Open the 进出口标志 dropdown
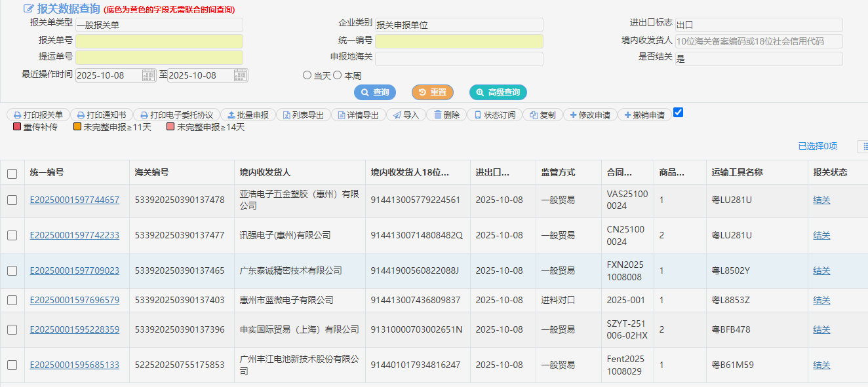 pyautogui.click(x=759, y=25)
